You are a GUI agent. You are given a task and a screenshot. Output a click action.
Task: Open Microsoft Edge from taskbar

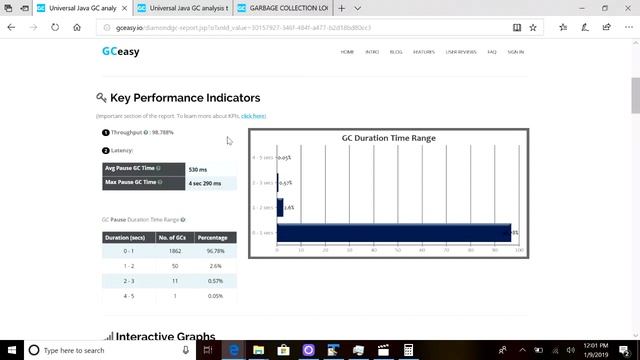pos(233,350)
